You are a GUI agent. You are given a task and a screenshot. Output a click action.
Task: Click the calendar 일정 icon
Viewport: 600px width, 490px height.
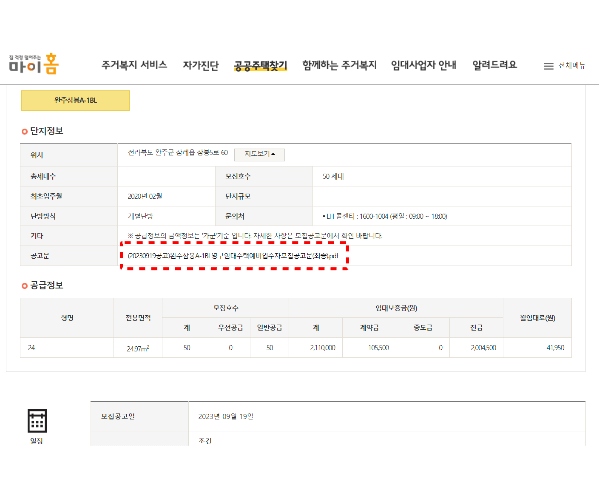37,420
